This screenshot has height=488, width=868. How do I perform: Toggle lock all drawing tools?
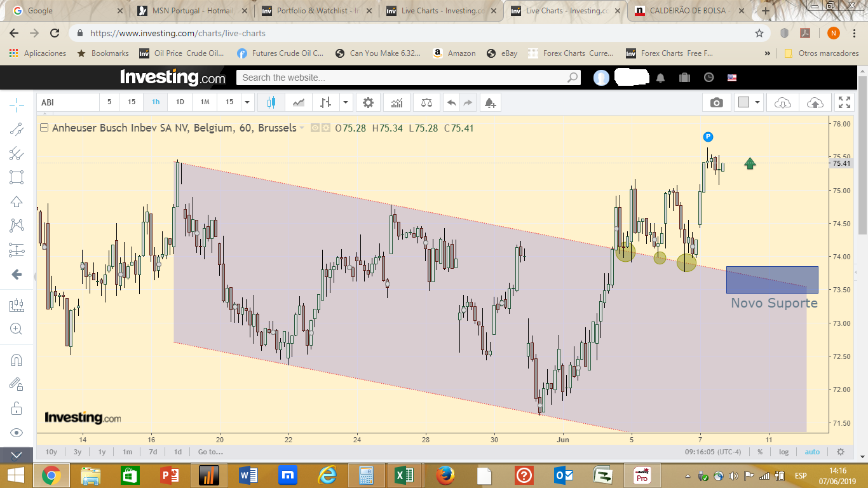[x=17, y=408]
